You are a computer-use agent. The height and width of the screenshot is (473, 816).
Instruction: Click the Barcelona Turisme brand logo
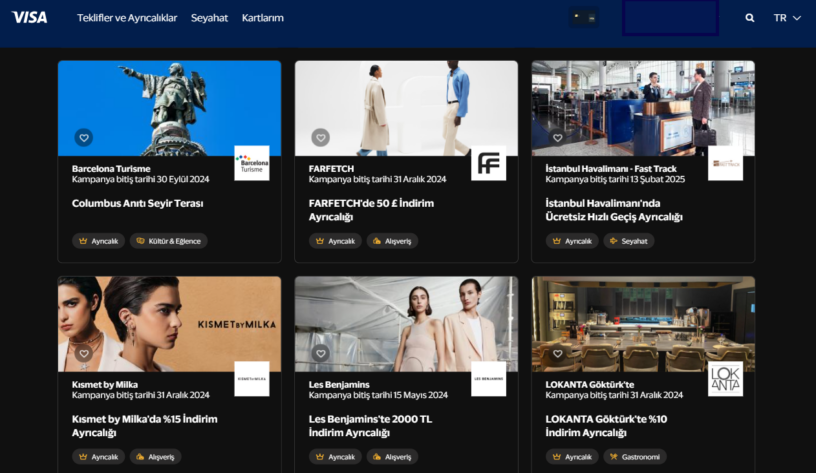tap(252, 163)
